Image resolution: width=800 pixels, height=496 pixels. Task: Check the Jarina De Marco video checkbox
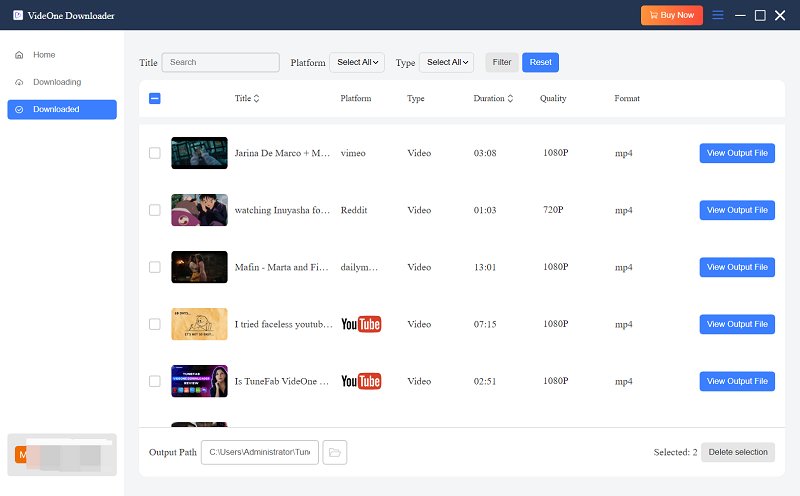[154, 153]
